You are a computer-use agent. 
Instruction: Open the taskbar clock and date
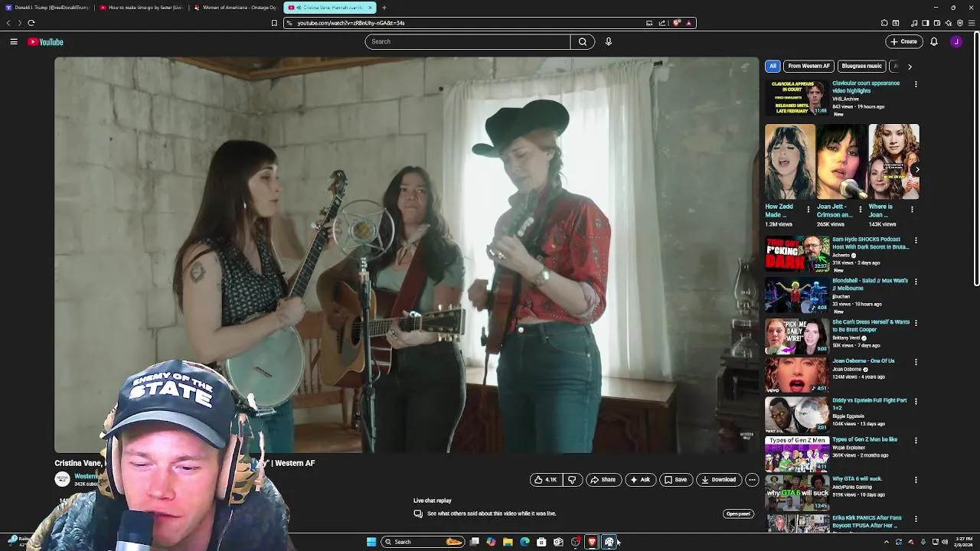pyautogui.click(x=964, y=542)
